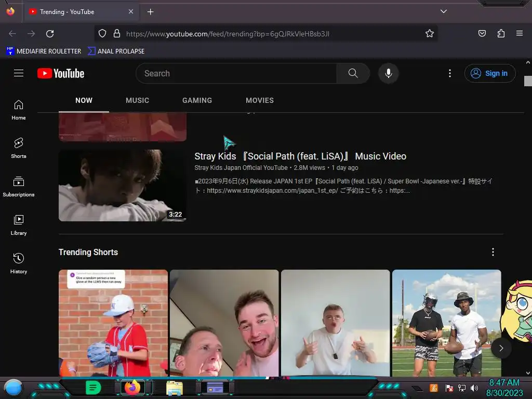Open Library in the sidebar
The width and height of the screenshot is (532, 399).
(x=19, y=225)
